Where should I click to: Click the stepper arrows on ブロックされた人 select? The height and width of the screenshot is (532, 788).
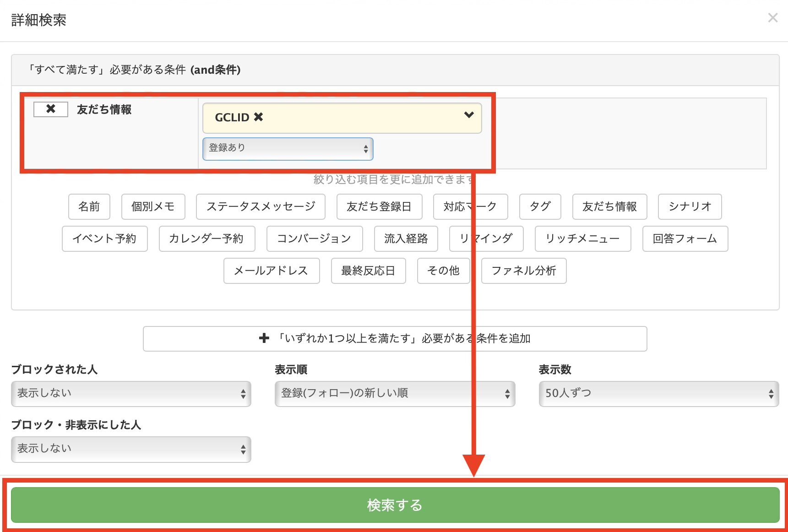(243, 393)
